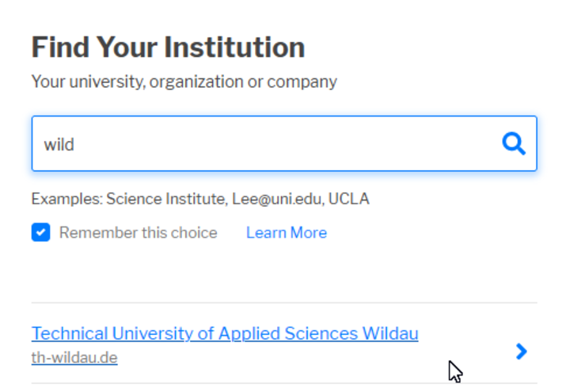The image size is (570, 392).
Task: Click the "Remember this choice" label text
Action: click(x=138, y=233)
